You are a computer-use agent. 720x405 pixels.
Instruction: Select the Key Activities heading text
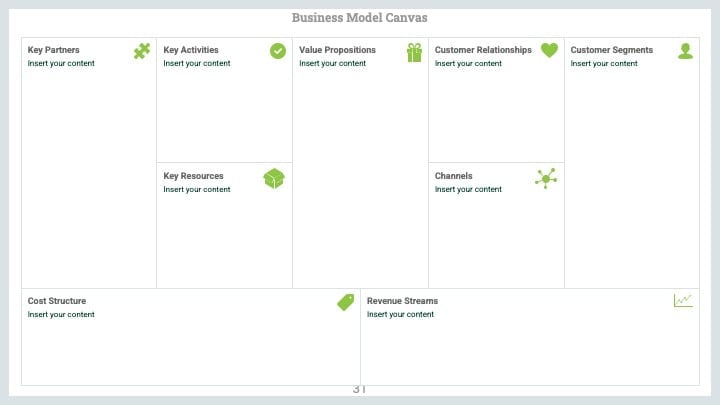coord(191,50)
